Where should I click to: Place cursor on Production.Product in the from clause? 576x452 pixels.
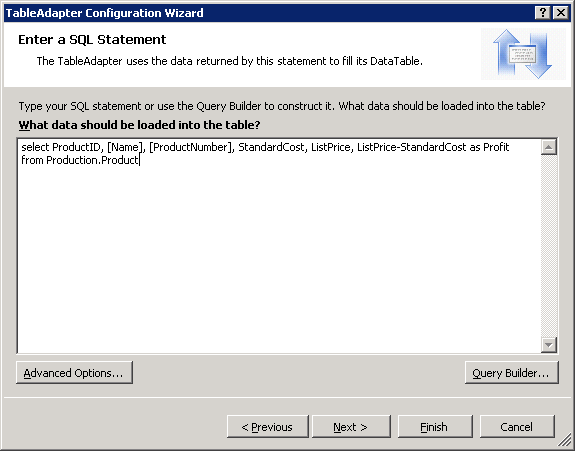pyautogui.click(x=92, y=160)
